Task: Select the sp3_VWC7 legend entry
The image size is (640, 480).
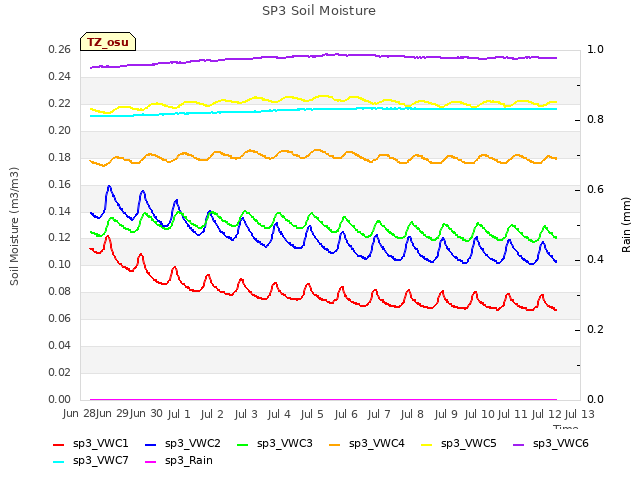Action: (x=91, y=461)
